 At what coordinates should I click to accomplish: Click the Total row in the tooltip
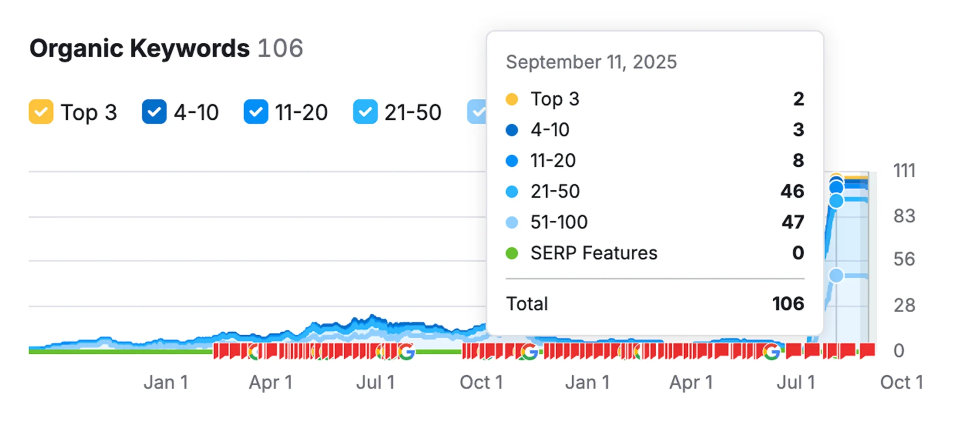(x=655, y=304)
